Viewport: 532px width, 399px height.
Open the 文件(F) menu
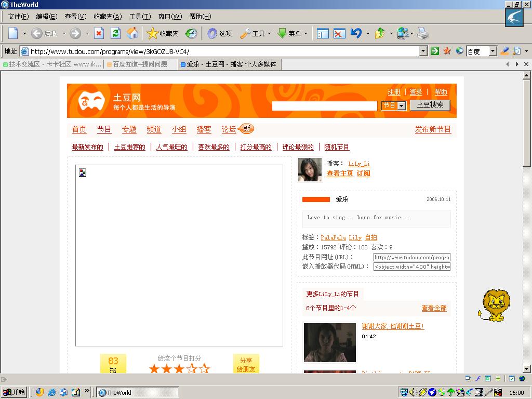18,16
